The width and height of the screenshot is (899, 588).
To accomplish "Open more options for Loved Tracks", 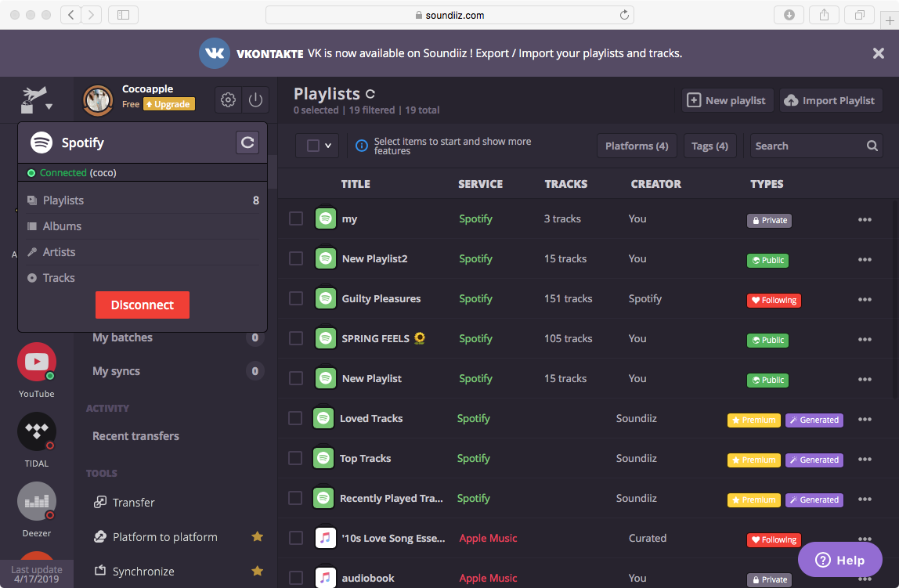I will pyautogui.click(x=865, y=419).
